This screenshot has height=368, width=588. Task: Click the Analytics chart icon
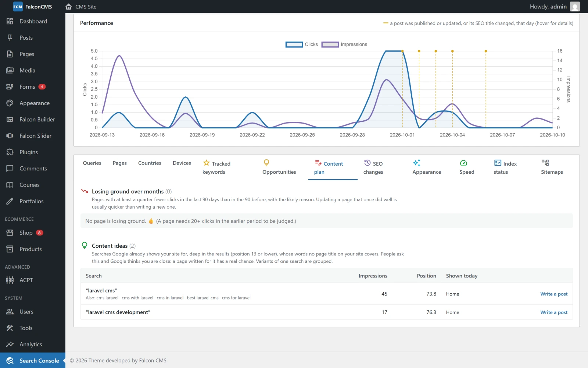(10, 344)
